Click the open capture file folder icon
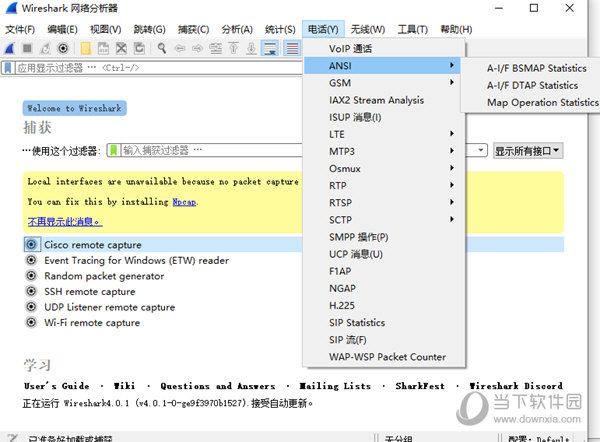The width and height of the screenshot is (600, 442). point(86,49)
